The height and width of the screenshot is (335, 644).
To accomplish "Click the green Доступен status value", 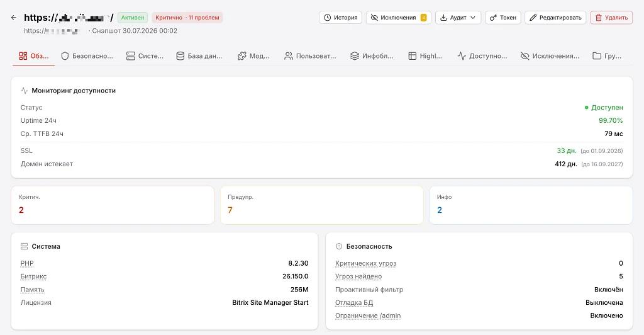I will 604,107.
